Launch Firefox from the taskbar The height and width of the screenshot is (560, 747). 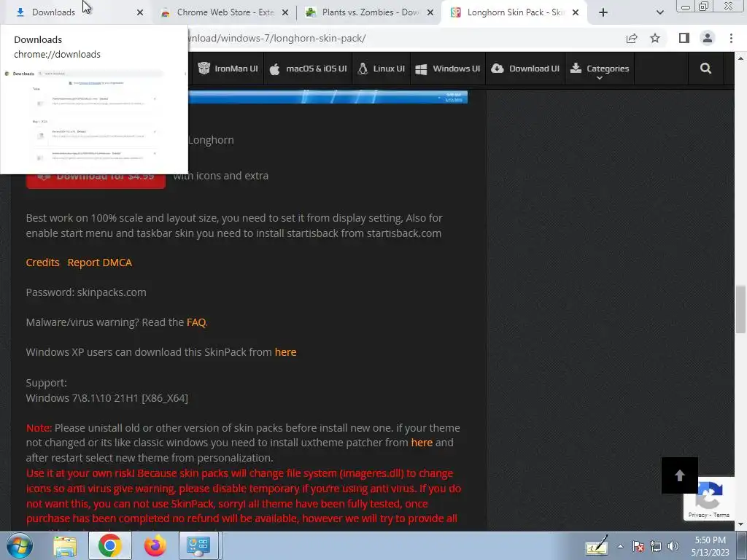155,545
